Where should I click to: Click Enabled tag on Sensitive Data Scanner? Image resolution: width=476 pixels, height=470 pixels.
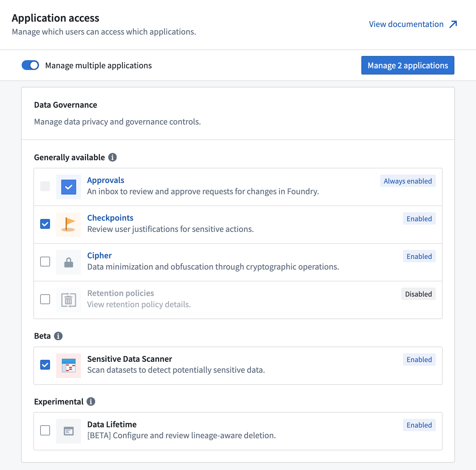click(x=419, y=360)
